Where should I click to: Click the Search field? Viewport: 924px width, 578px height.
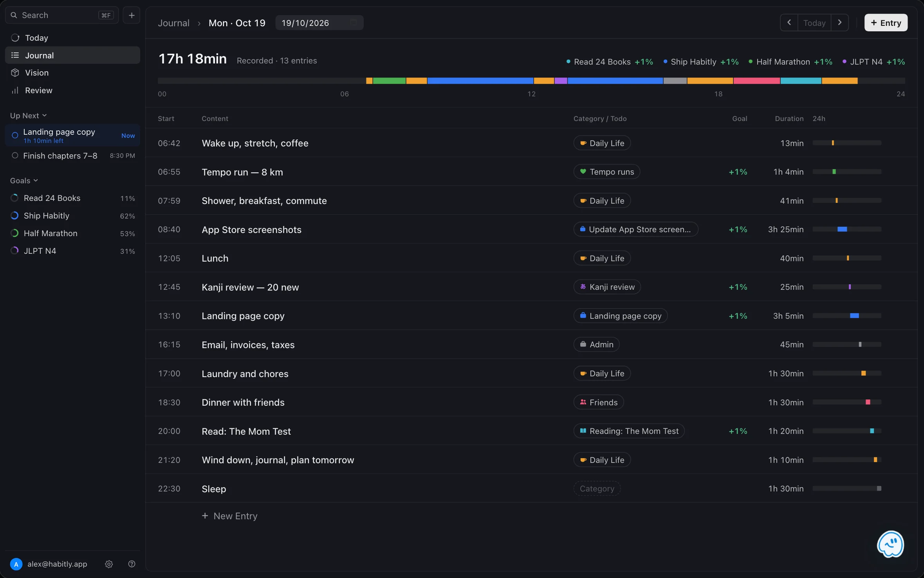click(x=62, y=15)
